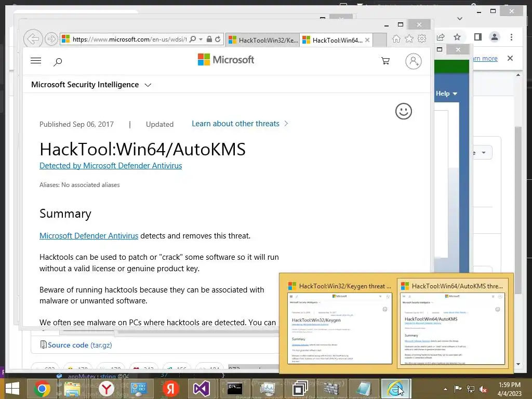Screen dimensions: 532x399
Task: Open the Windows Start button
Action: (12, 389)
